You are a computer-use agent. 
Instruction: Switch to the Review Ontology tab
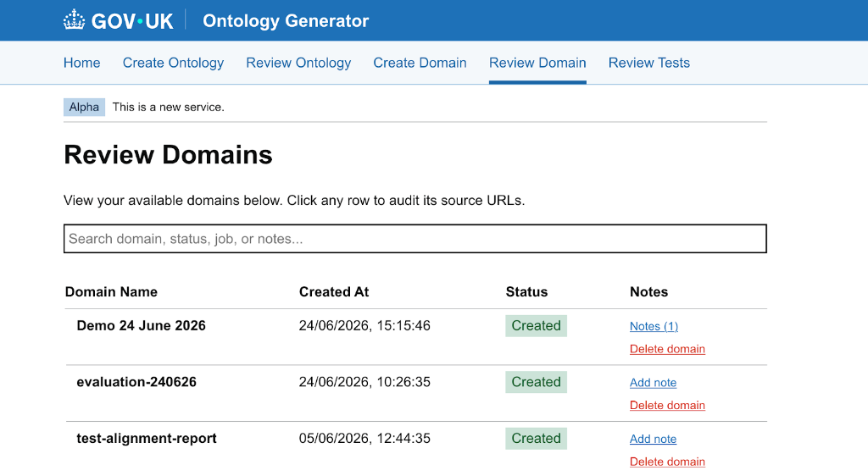click(x=298, y=63)
